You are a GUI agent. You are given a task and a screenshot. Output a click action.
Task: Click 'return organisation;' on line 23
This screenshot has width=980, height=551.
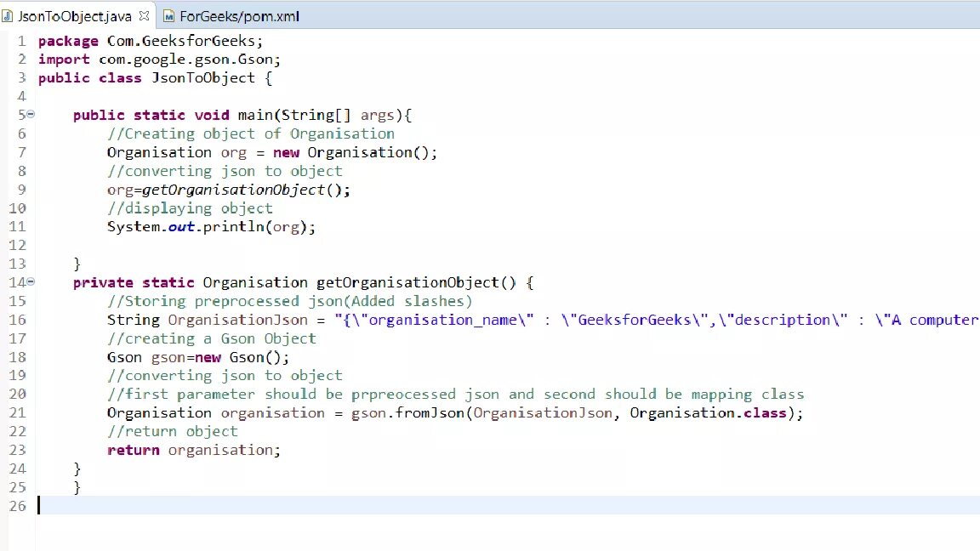194,451
